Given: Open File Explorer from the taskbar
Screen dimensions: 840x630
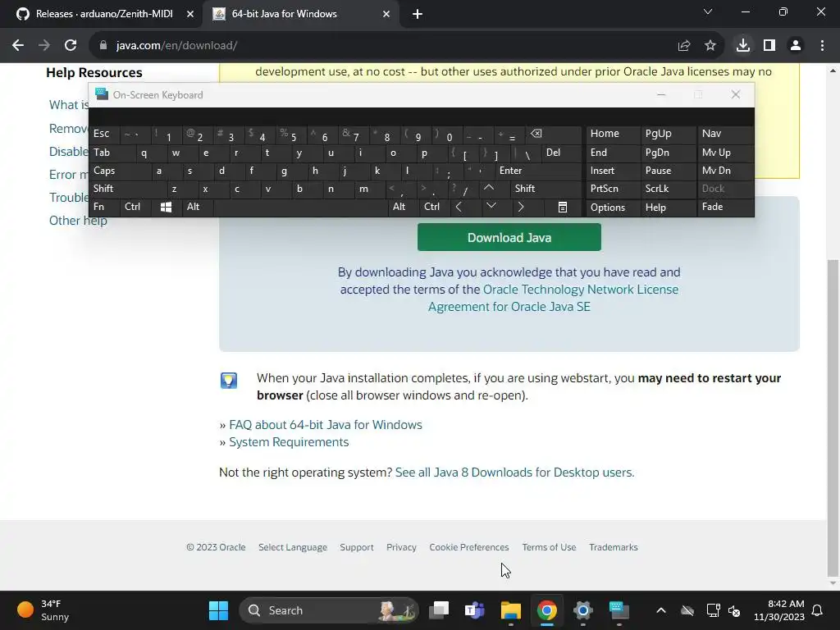Looking at the screenshot, I should point(510,610).
